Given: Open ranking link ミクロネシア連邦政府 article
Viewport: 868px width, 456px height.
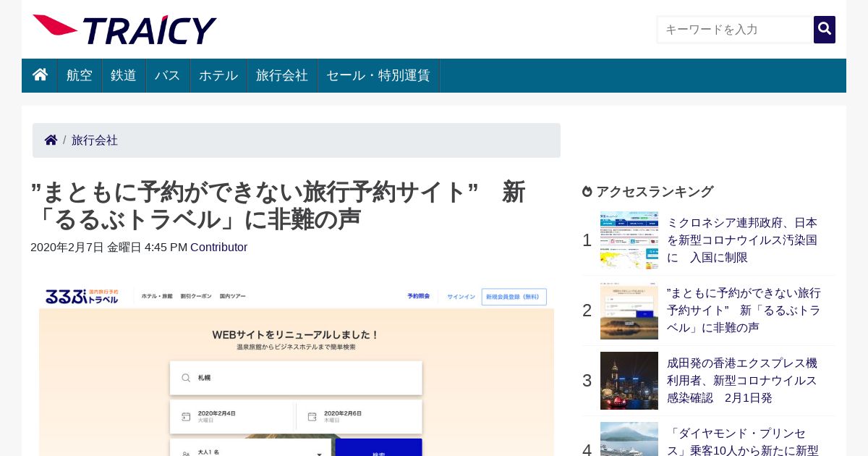Looking at the screenshot, I should (743, 240).
